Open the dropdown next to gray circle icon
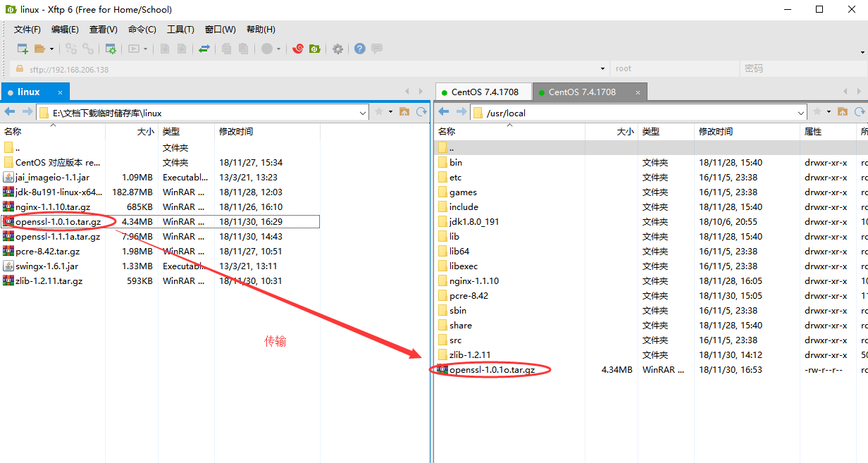The height and width of the screenshot is (463, 868). coord(278,49)
